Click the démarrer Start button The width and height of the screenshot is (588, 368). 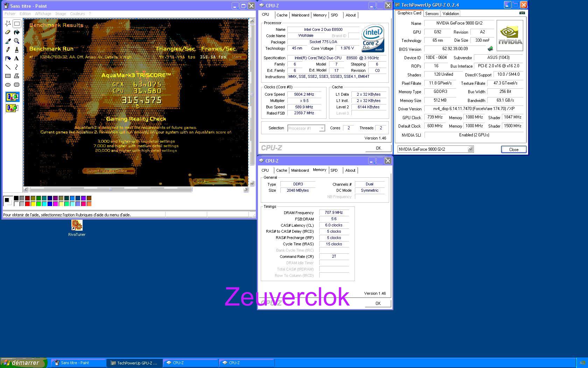pos(23,363)
